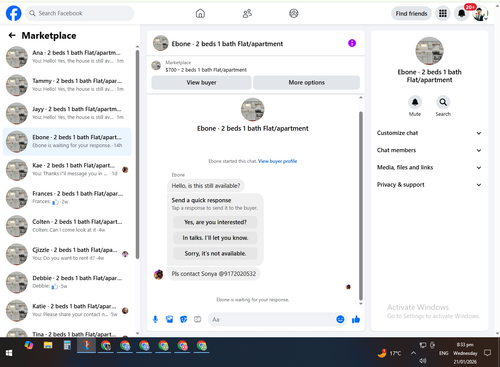Open File Explorer from the taskbar
Screen dimensions: 500x367
pos(48,346)
